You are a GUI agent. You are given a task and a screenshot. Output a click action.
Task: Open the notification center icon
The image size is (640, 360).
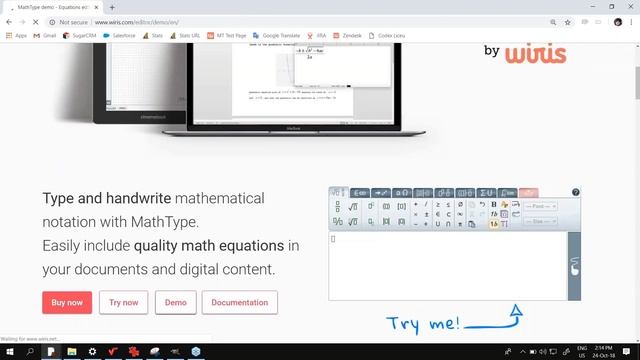coord(626,351)
